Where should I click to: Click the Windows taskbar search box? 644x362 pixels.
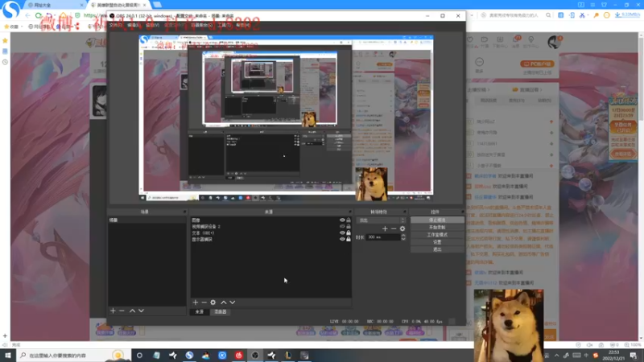(73, 356)
